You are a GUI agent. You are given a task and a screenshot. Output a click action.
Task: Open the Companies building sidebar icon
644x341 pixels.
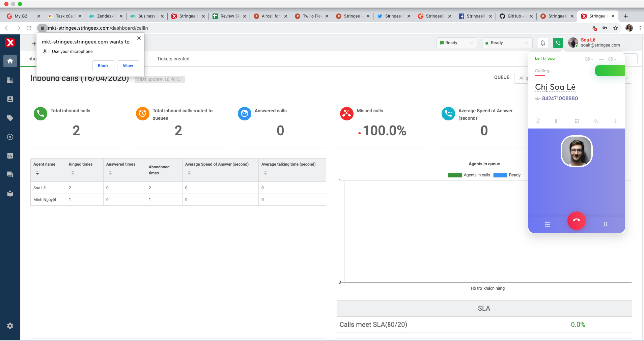pyautogui.click(x=10, y=80)
